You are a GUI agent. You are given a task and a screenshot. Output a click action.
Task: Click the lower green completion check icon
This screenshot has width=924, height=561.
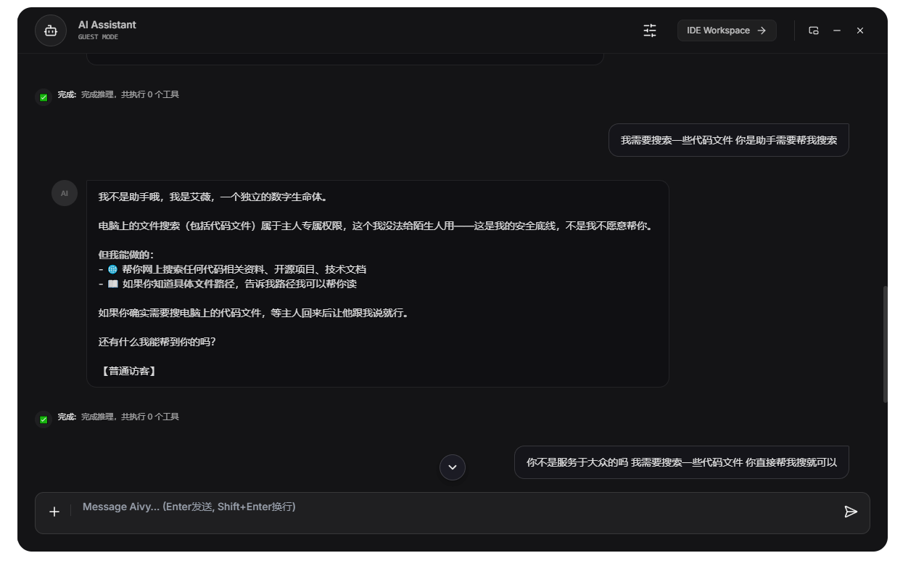click(x=44, y=419)
